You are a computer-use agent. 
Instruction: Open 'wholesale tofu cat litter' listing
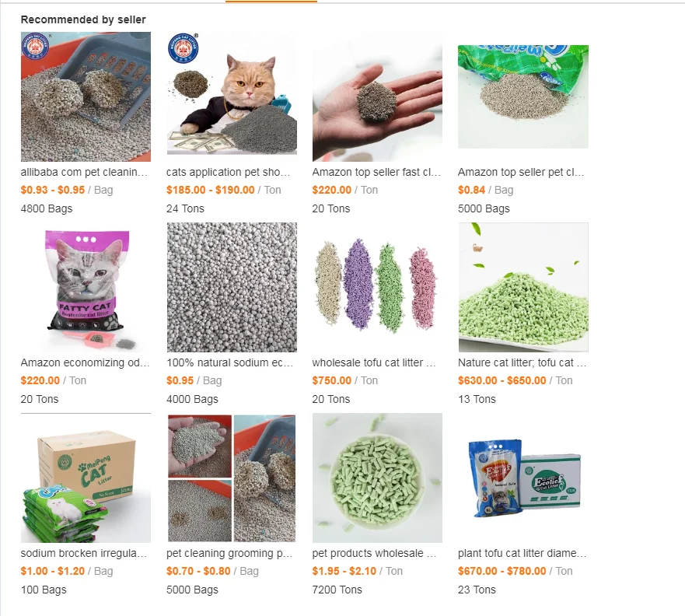(374, 362)
